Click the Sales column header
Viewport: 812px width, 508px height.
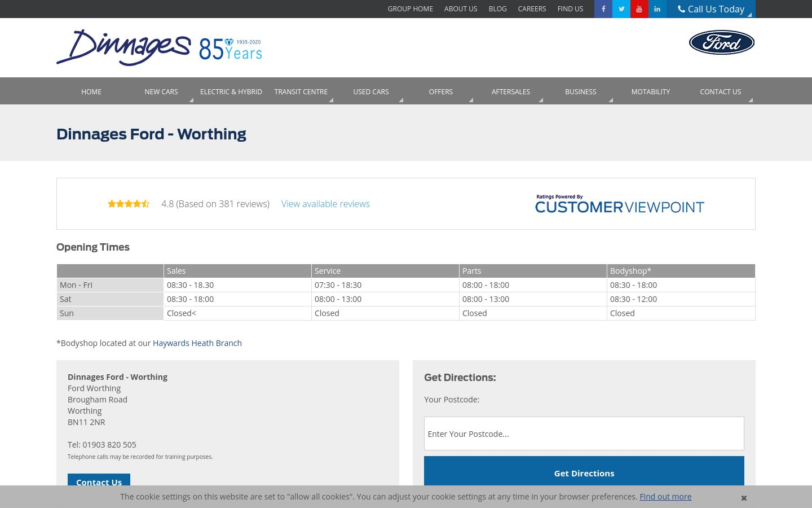237,271
